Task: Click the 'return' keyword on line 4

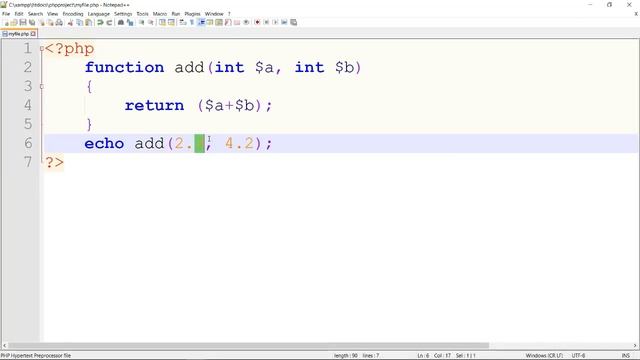Action: (x=154, y=105)
